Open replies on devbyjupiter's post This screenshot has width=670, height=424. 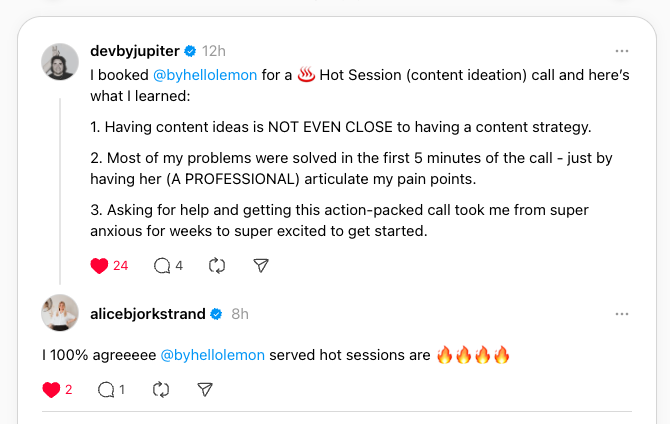(162, 266)
